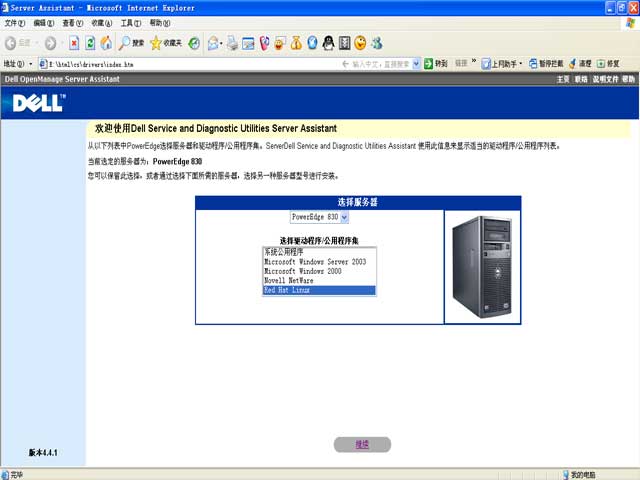The width and height of the screenshot is (640, 480).
Task: Click the DELL logo
Action: coord(39,102)
